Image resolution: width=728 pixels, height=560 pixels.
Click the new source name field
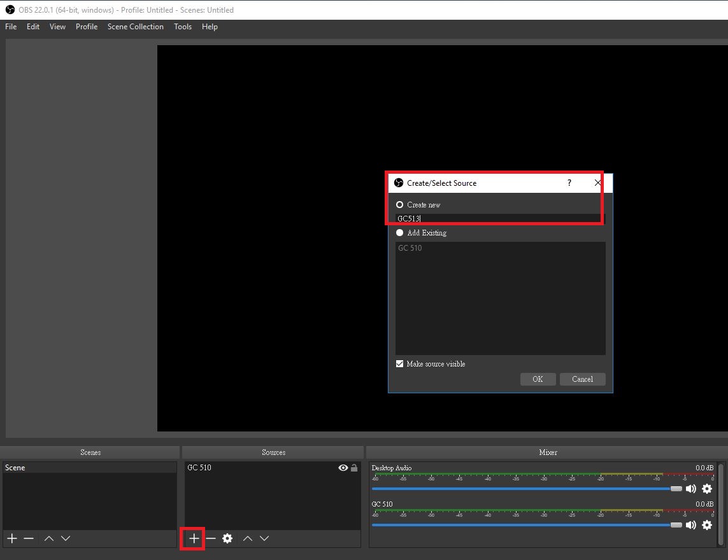click(497, 218)
